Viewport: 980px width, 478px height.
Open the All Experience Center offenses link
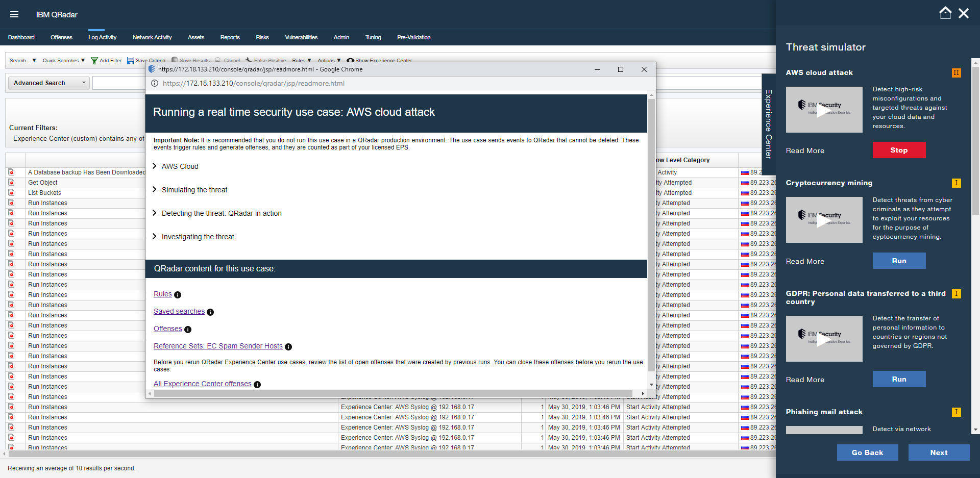[202, 384]
